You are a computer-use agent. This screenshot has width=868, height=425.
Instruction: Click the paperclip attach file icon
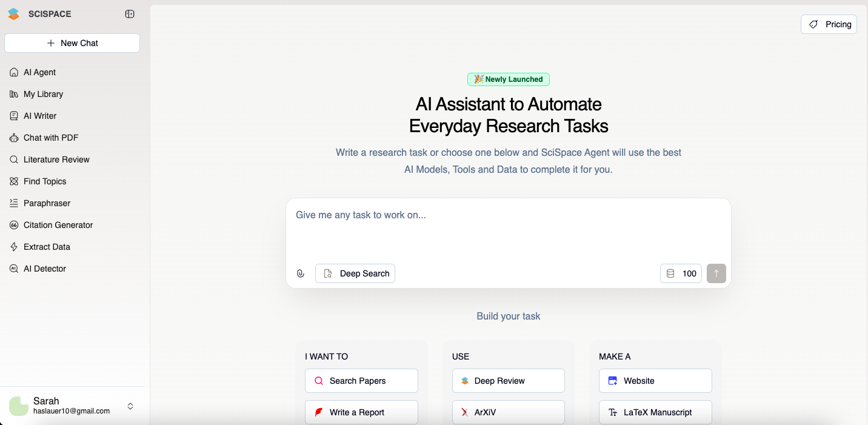(x=301, y=273)
